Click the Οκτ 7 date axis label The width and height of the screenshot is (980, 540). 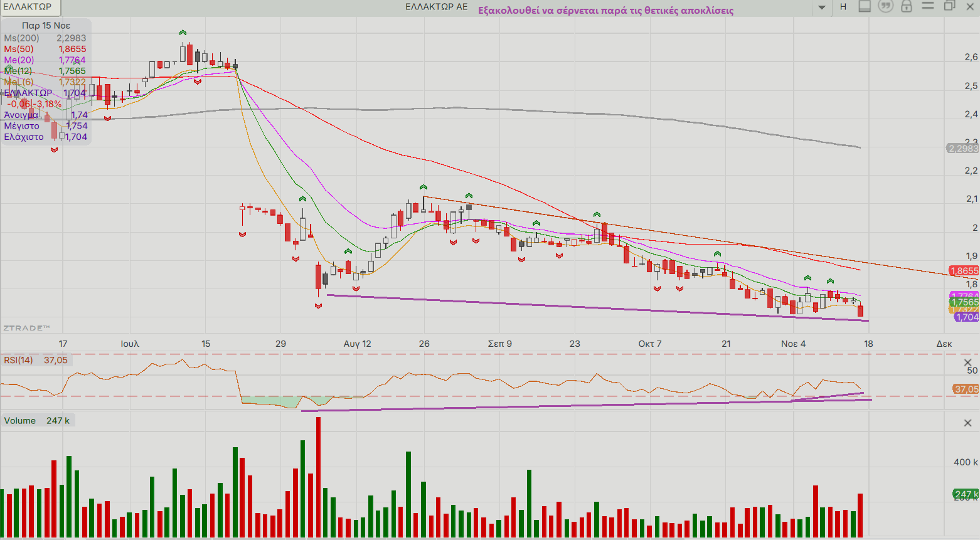pyautogui.click(x=650, y=344)
